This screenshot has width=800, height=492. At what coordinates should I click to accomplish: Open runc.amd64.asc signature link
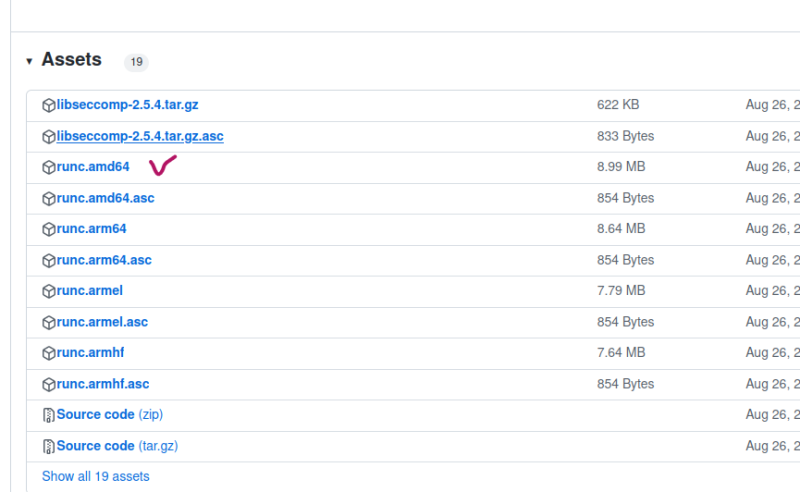[x=105, y=198]
